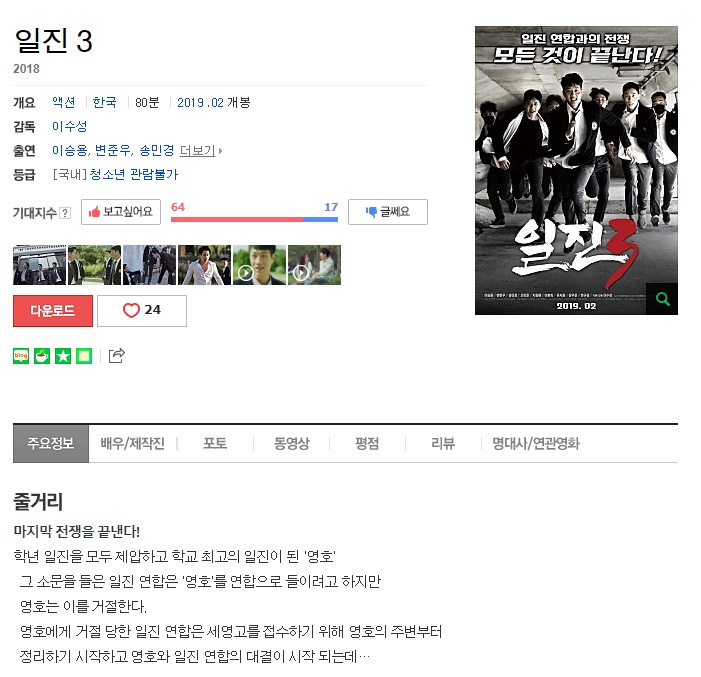Viewport: 701px width, 677px height.
Task: Toggle the heart like button showing 24
Action: tap(142, 311)
